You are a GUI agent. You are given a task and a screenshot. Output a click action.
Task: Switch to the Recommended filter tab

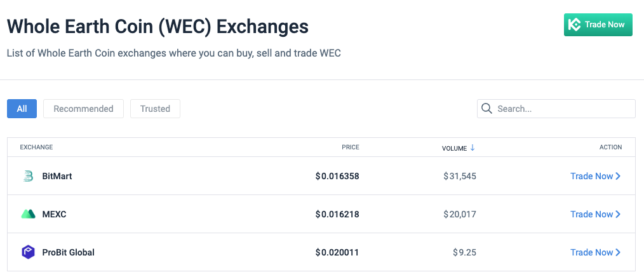click(83, 109)
